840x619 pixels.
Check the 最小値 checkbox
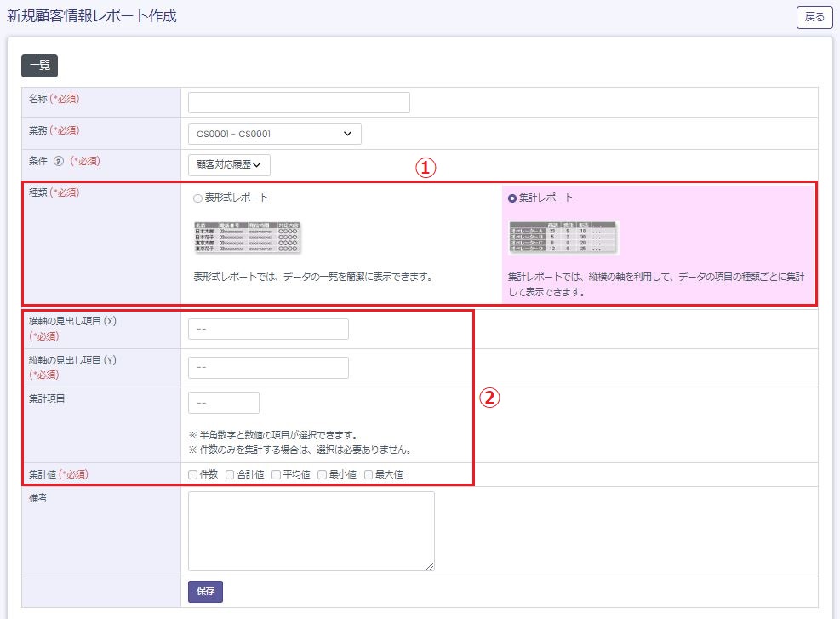click(x=322, y=475)
